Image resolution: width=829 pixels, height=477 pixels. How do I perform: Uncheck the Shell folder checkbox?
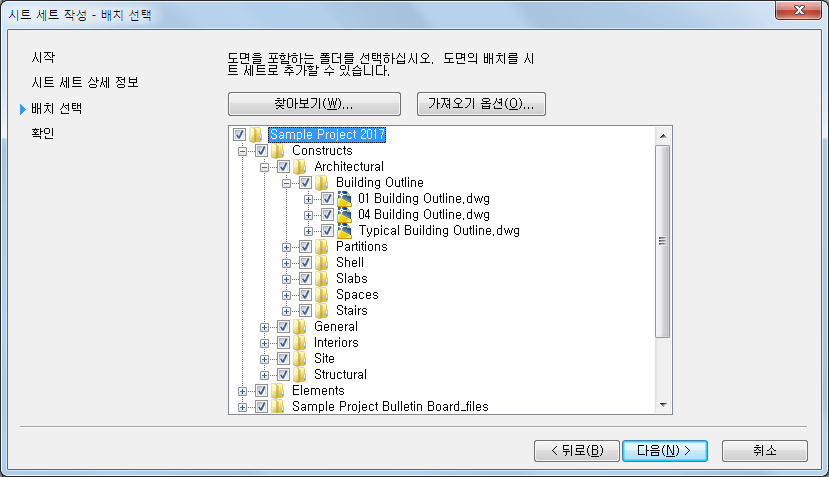click(305, 263)
